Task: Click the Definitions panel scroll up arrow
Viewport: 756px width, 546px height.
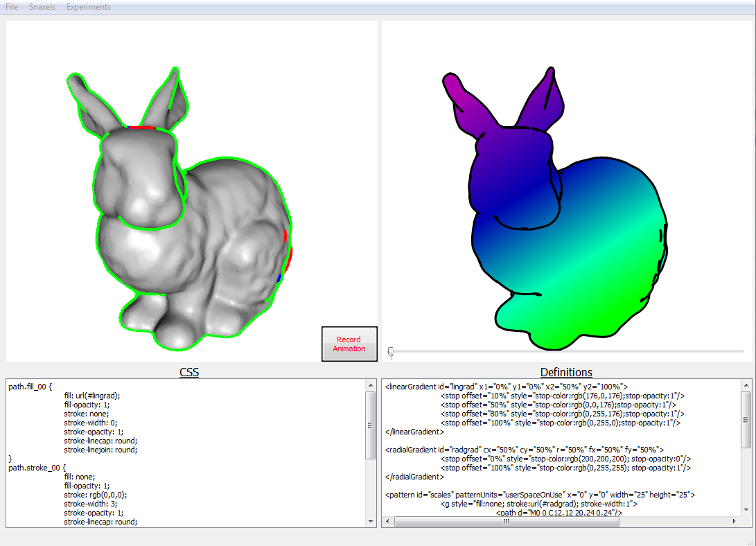Action: (746, 385)
